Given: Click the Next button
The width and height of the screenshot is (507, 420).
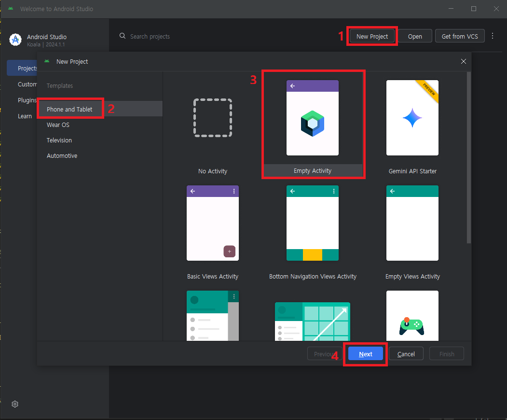Looking at the screenshot, I should coord(365,354).
